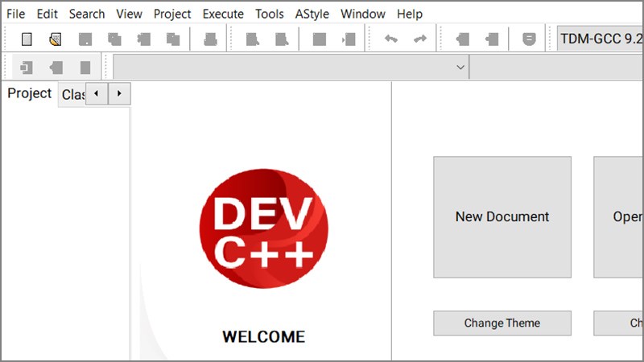Click the grayed Print toolbar icon

pos(210,39)
